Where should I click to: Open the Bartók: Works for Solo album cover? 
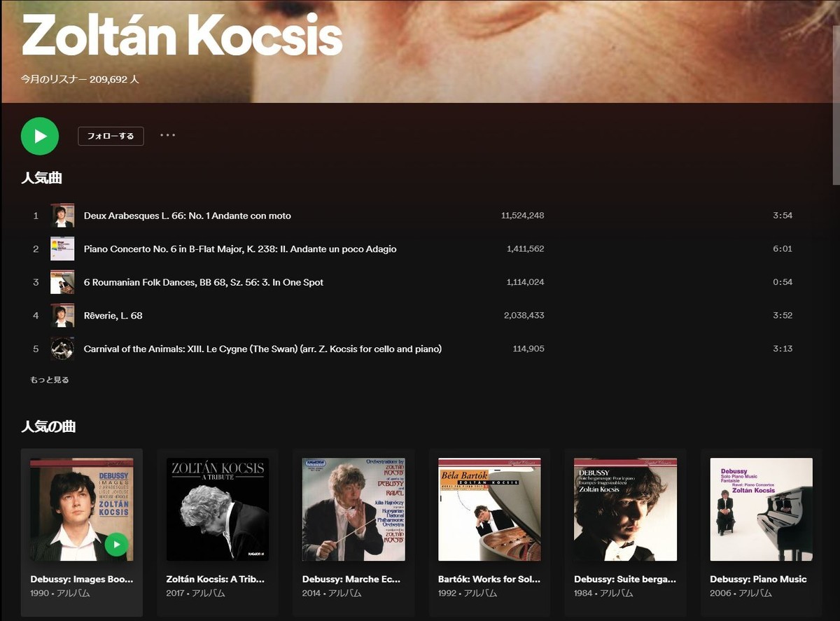(x=489, y=510)
